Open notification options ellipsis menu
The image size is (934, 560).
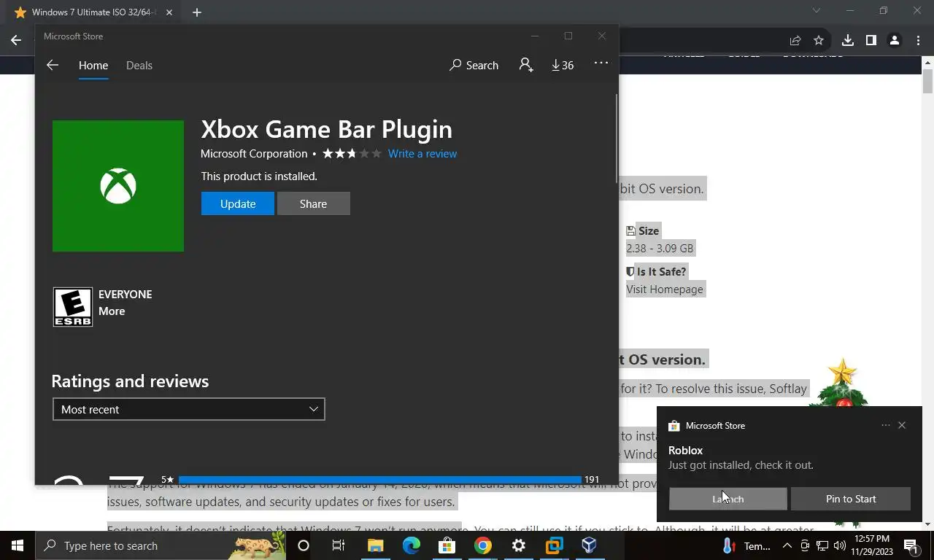point(886,425)
